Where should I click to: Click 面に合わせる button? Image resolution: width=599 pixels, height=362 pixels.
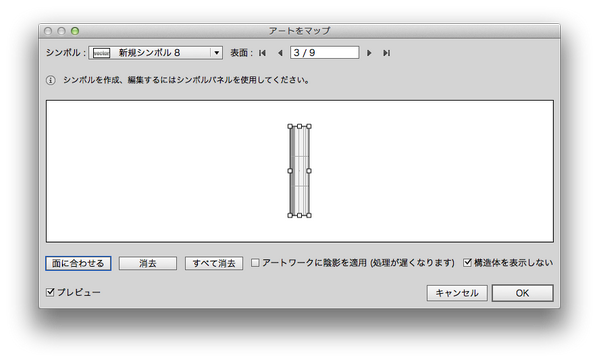pos(78,263)
